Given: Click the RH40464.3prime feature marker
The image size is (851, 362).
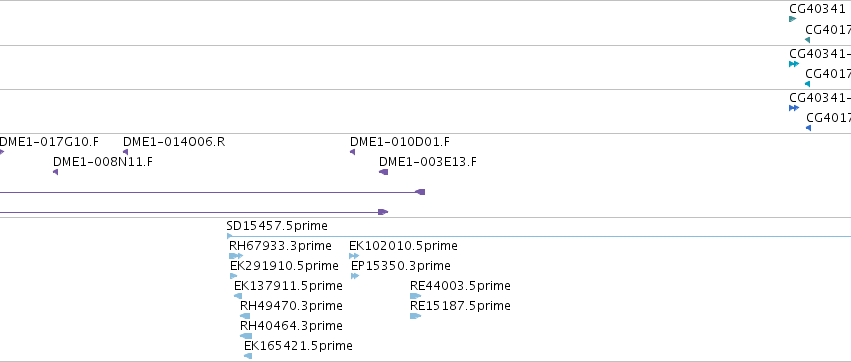Looking at the screenshot, I should click(246, 336).
